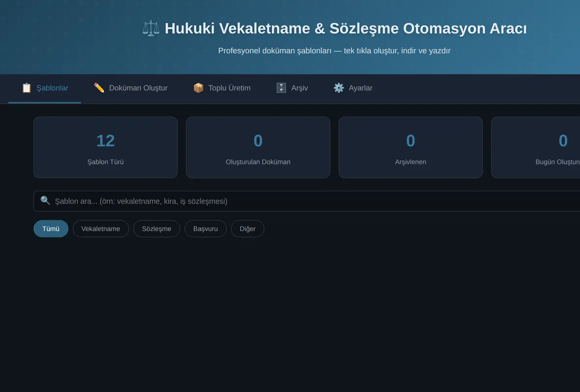Select the Tümü filter chip
580x392 pixels.
[51, 229]
